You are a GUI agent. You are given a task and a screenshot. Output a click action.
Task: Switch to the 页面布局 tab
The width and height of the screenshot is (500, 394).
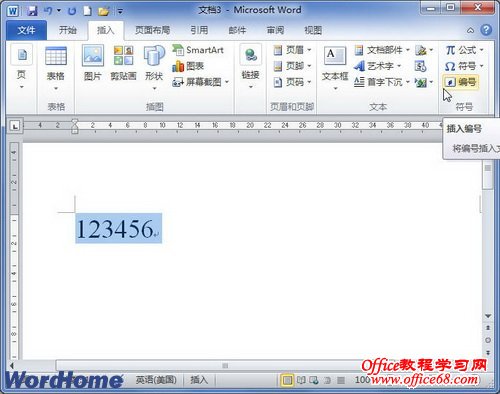(x=152, y=30)
